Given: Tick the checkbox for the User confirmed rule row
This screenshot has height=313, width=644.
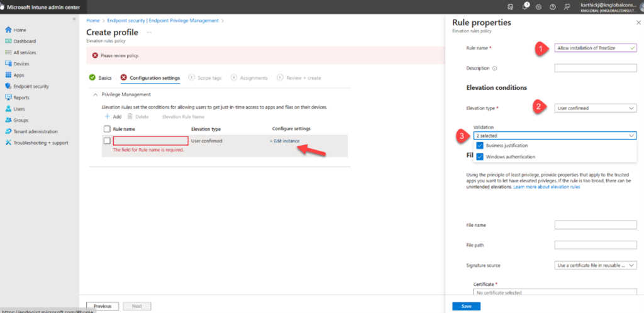Looking at the screenshot, I should coord(107,141).
